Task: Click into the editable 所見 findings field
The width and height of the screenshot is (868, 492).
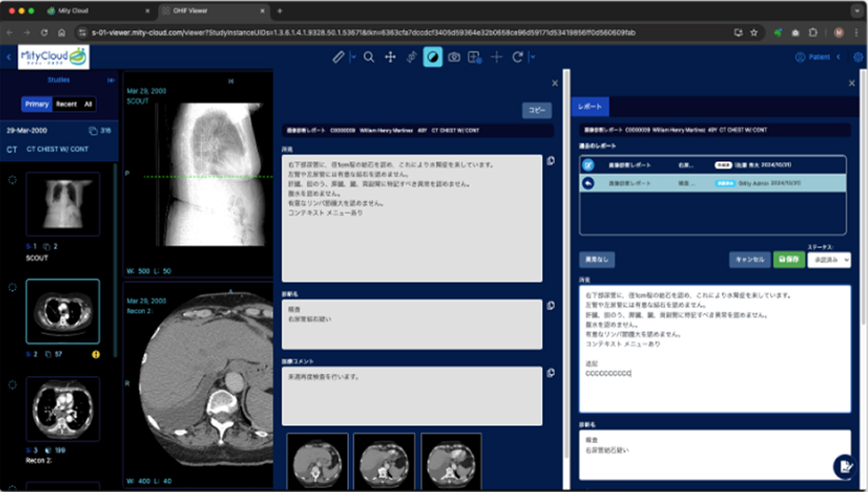Action: tap(714, 349)
